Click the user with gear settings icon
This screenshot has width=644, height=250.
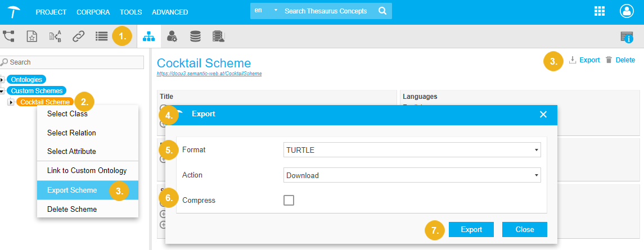pyautogui.click(x=172, y=37)
